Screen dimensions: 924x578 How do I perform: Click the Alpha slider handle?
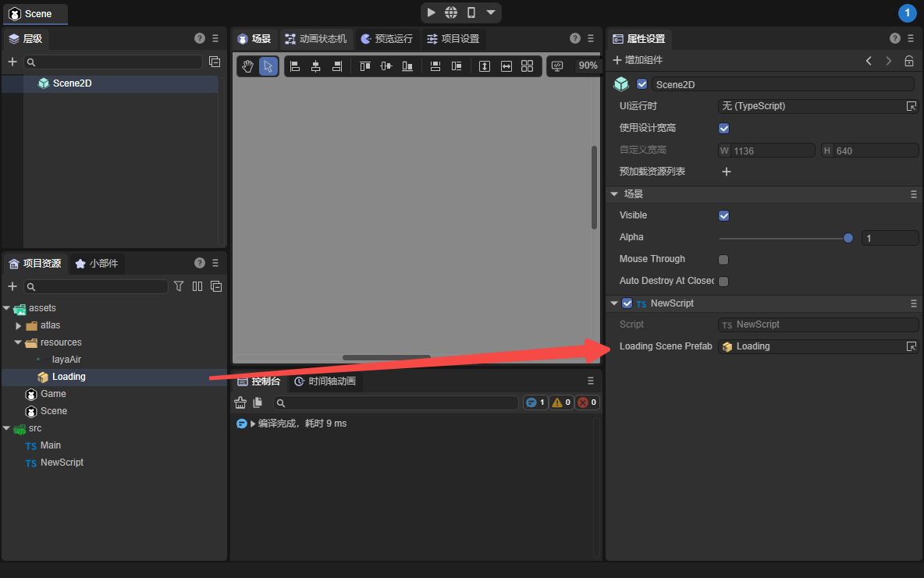tap(848, 238)
